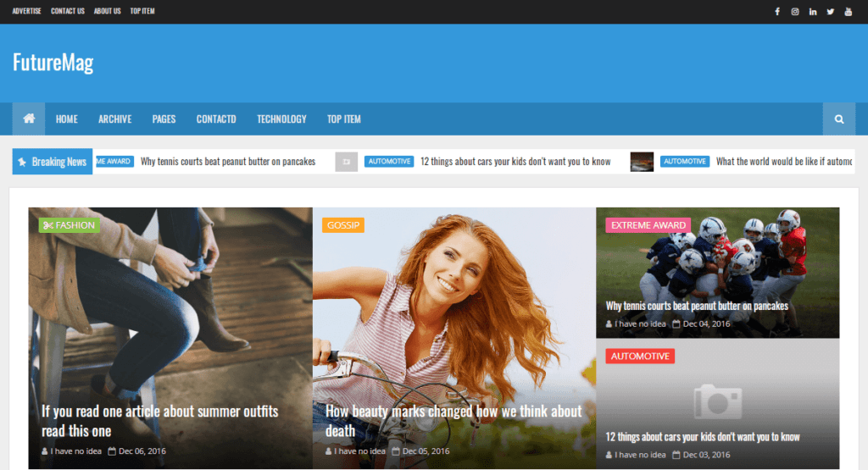Open ticker headline 12 things about cars

[515, 162]
